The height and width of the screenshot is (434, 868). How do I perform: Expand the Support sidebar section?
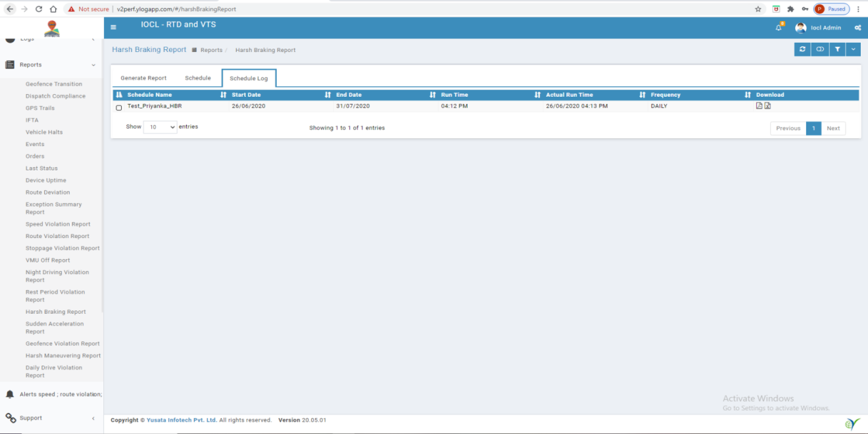click(x=93, y=418)
